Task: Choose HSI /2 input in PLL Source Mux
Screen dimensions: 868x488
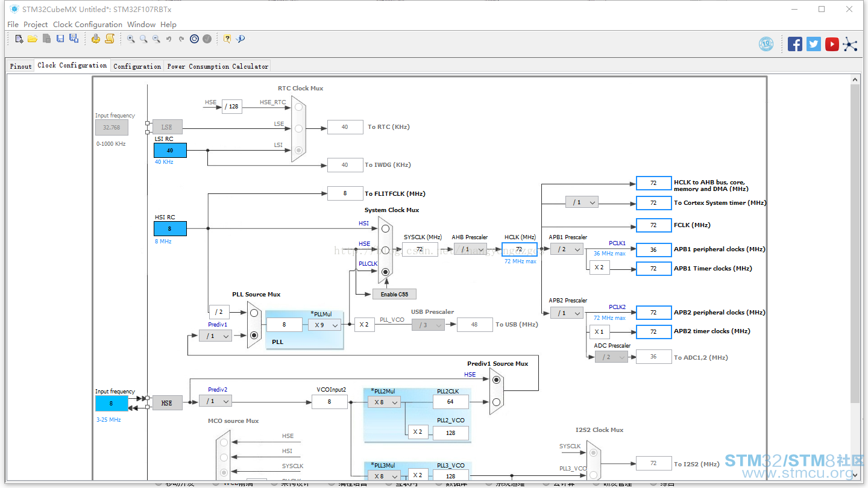Action: click(254, 313)
